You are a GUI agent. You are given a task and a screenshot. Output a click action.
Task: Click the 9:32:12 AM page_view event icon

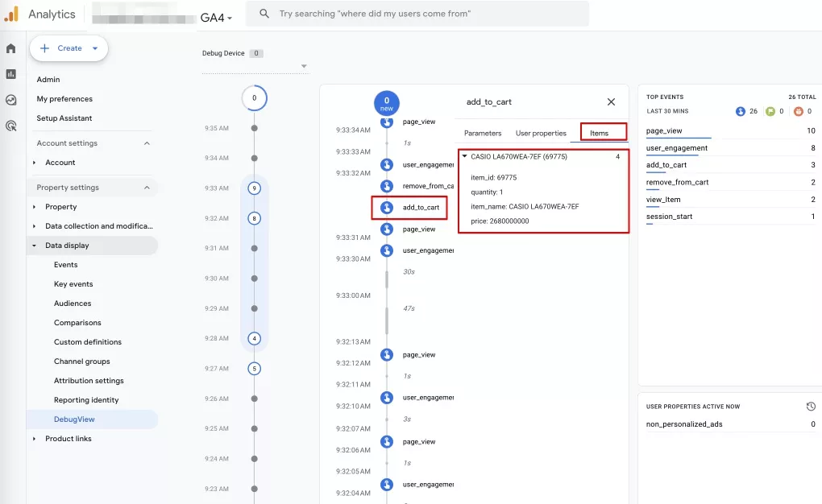tap(387, 355)
